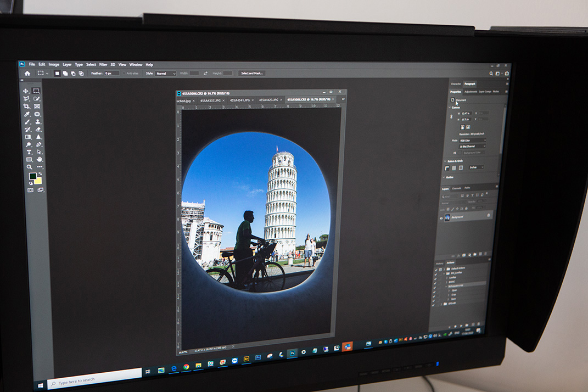Image resolution: width=588 pixels, height=392 pixels.
Task: Select the Horizontal Type tool
Action: point(29,152)
